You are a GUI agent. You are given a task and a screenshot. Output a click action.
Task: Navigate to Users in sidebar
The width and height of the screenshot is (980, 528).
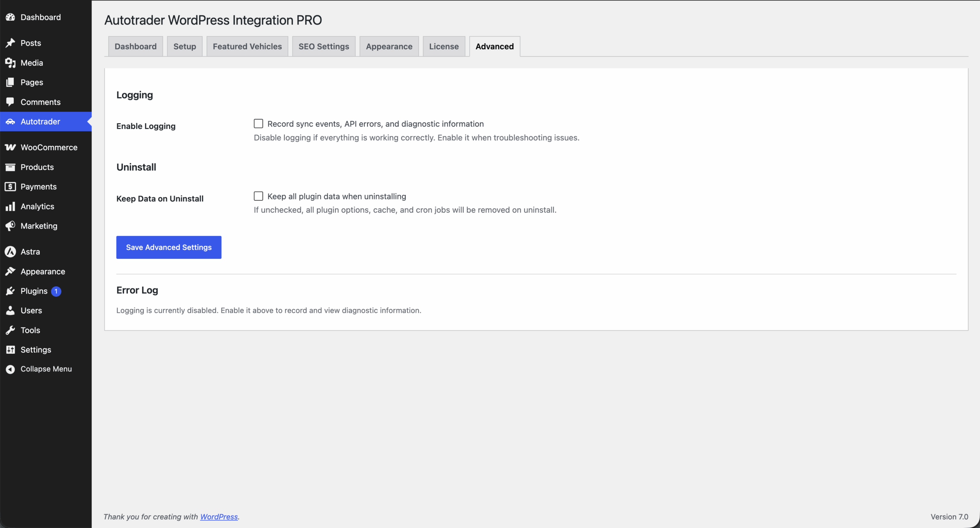click(46, 311)
